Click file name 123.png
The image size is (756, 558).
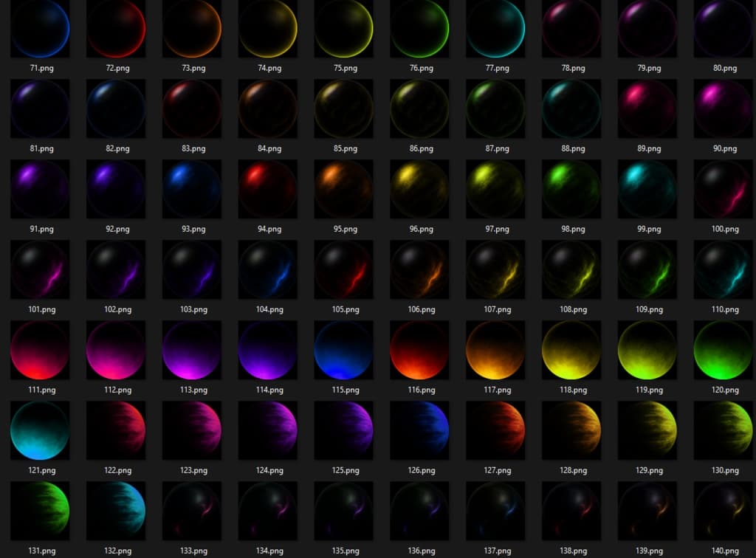point(194,471)
